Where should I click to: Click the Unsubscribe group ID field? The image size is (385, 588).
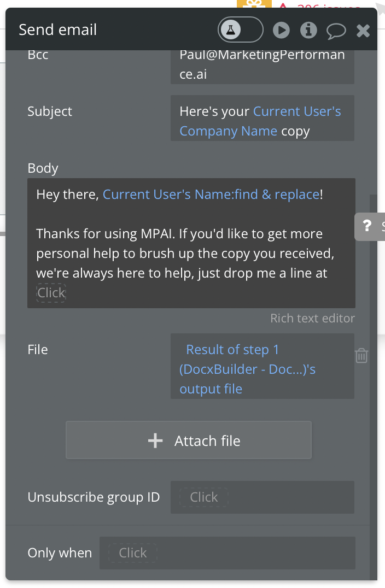[262, 497]
